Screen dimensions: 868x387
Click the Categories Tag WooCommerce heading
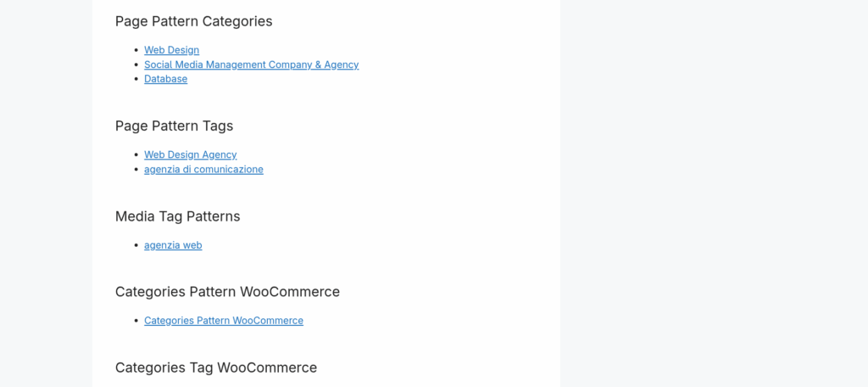point(216,367)
